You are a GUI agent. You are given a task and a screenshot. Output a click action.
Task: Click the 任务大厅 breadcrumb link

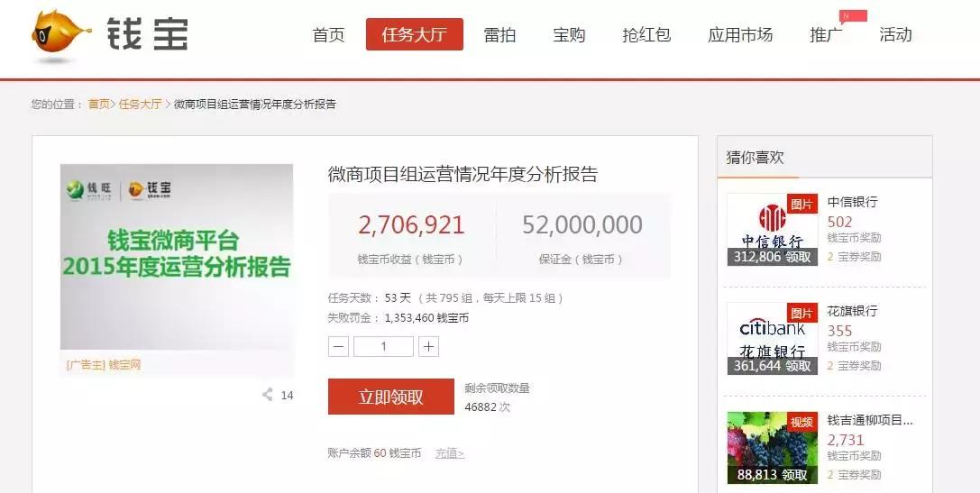[140, 105]
